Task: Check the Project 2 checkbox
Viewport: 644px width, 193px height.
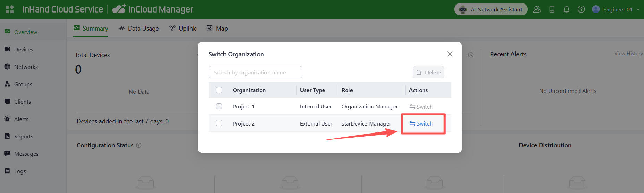Action: (219, 123)
